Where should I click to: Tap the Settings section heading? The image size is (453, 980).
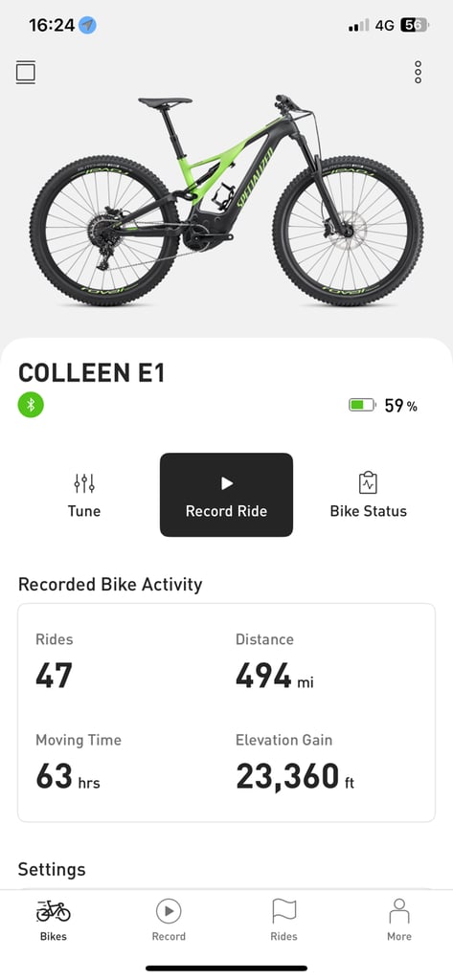point(52,869)
